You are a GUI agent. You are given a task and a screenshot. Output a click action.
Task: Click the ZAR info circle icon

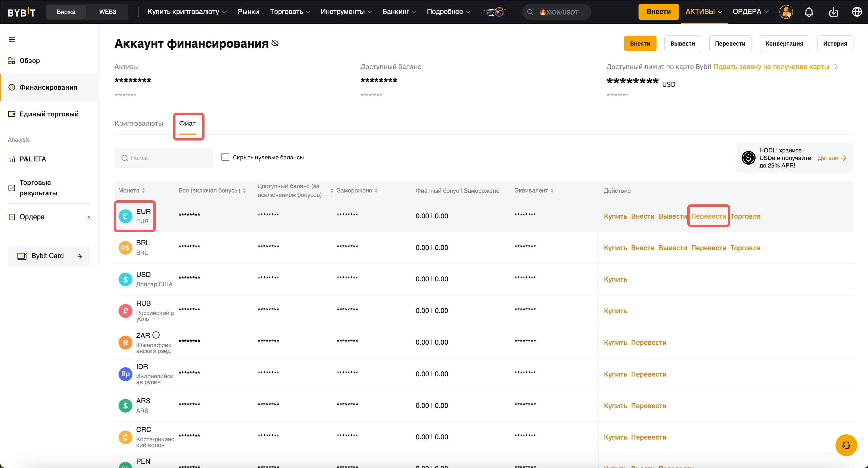pos(156,335)
